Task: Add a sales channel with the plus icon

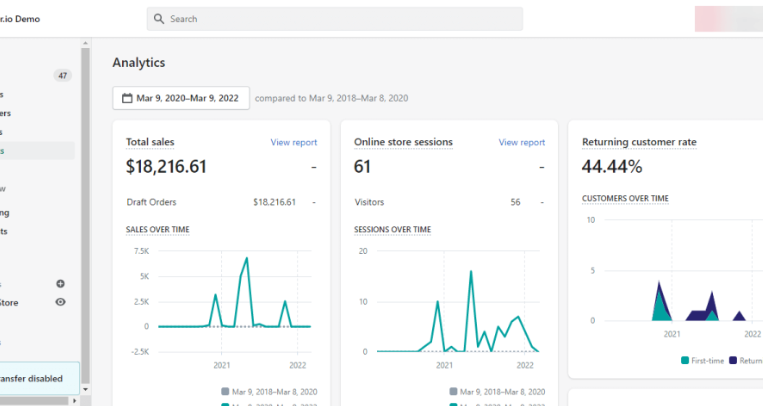Action: coord(60,284)
